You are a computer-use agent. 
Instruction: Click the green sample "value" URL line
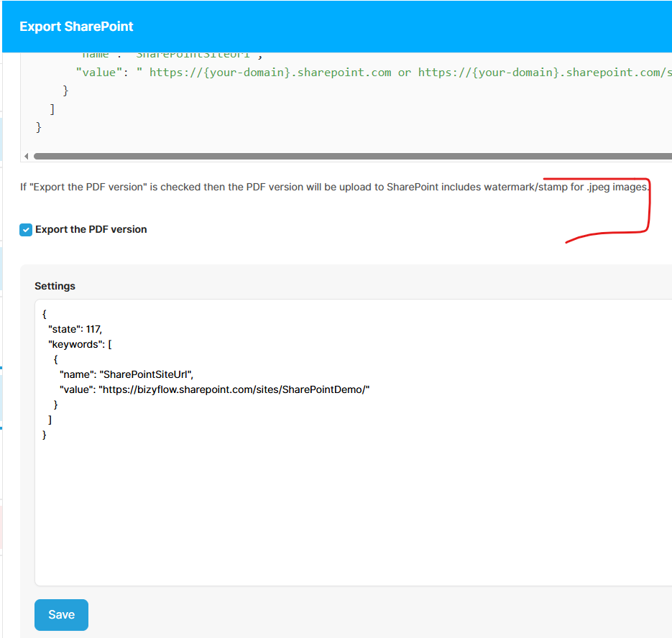tap(374, 73)
